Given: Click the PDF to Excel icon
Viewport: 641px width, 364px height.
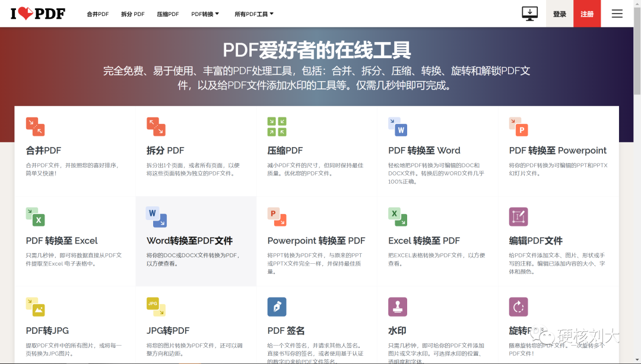Looking at the screenshot, I should click(x=35, y=216).
